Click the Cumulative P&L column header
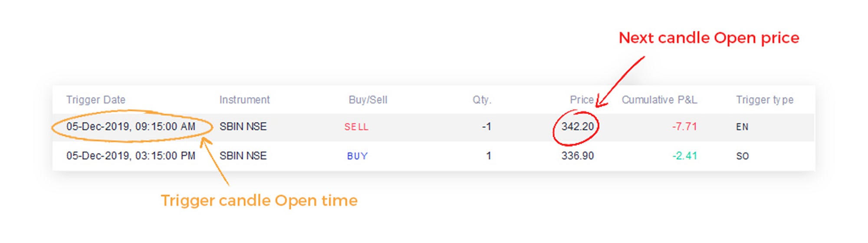 coord(659,100)
